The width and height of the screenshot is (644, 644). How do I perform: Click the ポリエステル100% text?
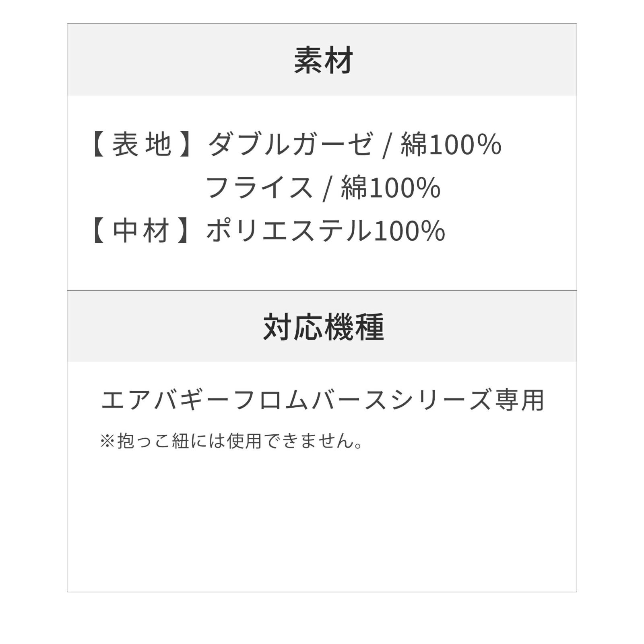(325, 231)
